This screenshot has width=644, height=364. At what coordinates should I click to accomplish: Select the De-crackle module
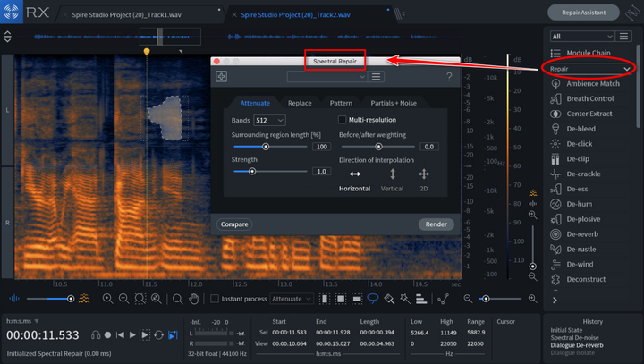[x=583, y=174]
